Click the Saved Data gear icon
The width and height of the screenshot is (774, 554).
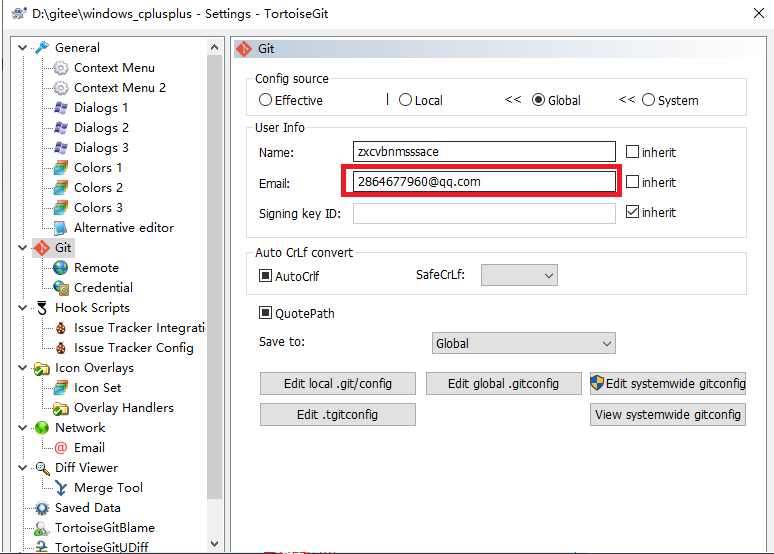coord(42,508)
